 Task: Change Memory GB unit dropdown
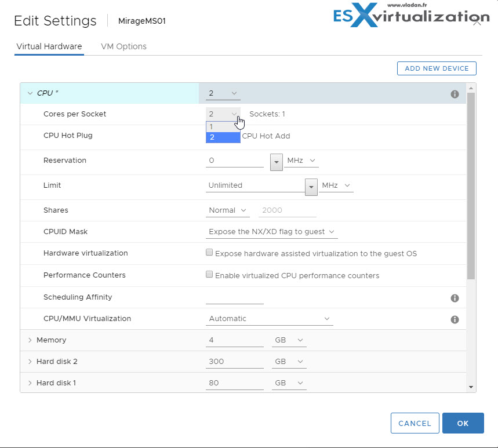tap(289, 340)
